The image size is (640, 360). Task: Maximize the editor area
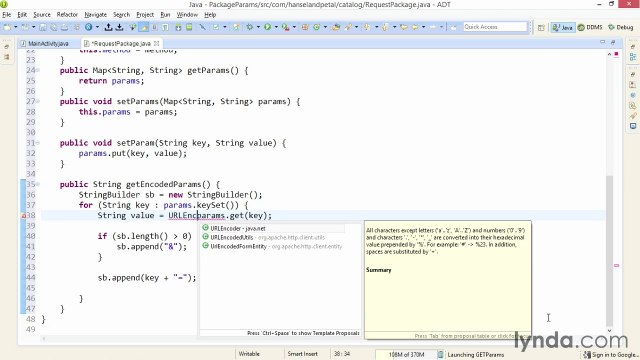click(613, 42)
